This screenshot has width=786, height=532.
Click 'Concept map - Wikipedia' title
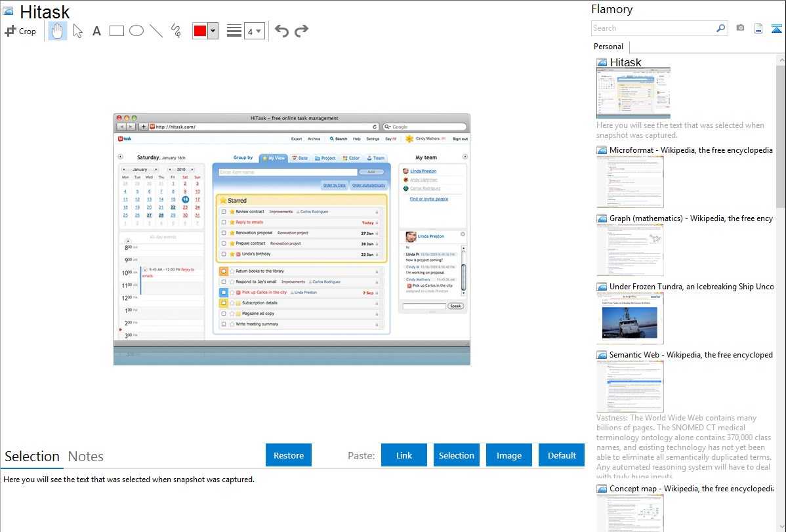coord(692,489)
